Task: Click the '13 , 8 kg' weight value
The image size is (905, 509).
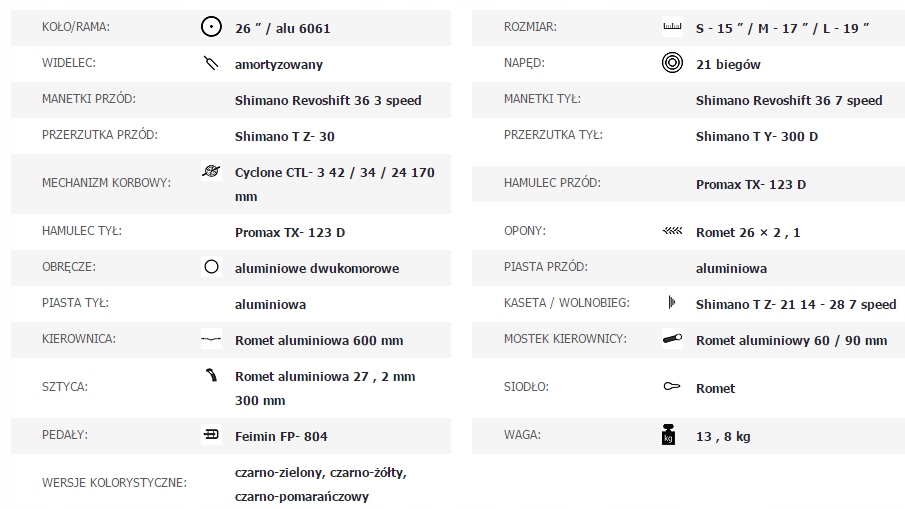Action: pos(723,436)
